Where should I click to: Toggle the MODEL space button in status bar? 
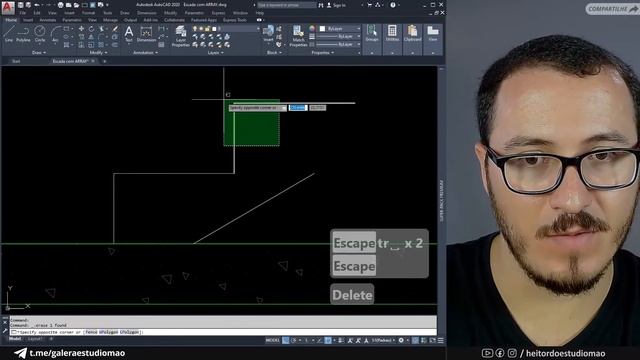273,340
